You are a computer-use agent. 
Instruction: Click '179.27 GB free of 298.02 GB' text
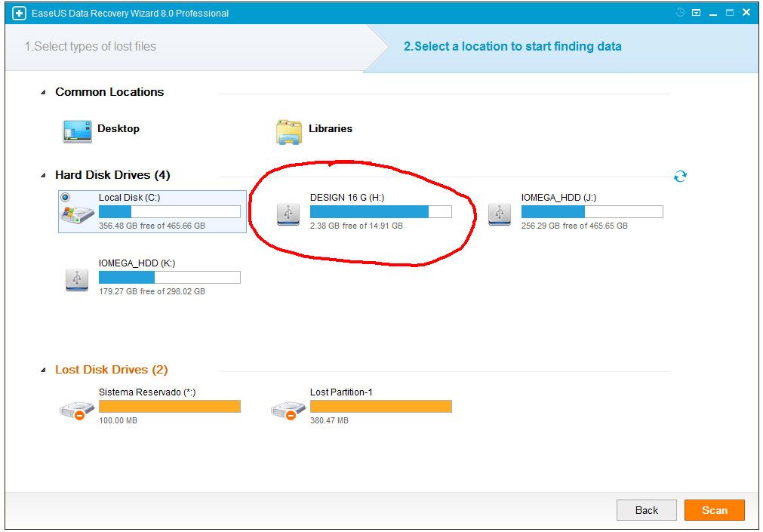coord(152,291)
